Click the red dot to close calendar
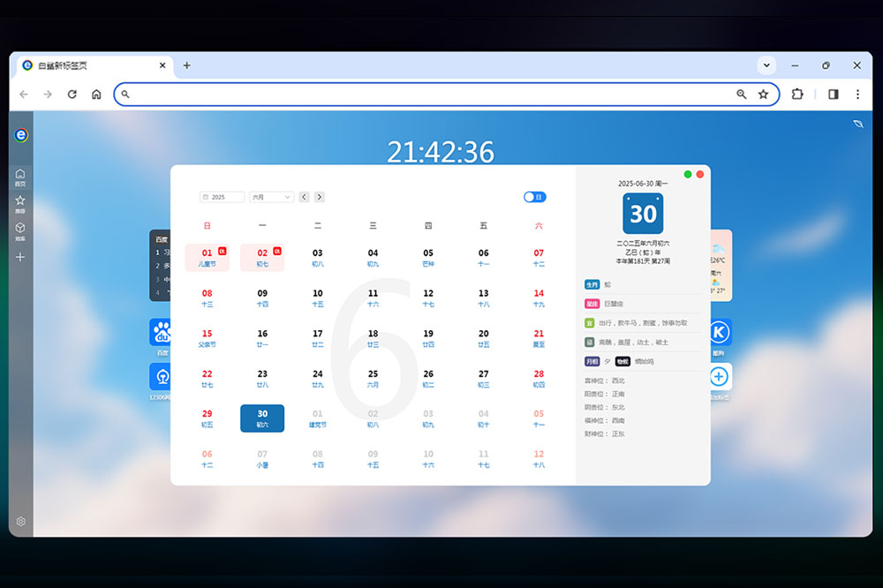 tap(700, 175)
